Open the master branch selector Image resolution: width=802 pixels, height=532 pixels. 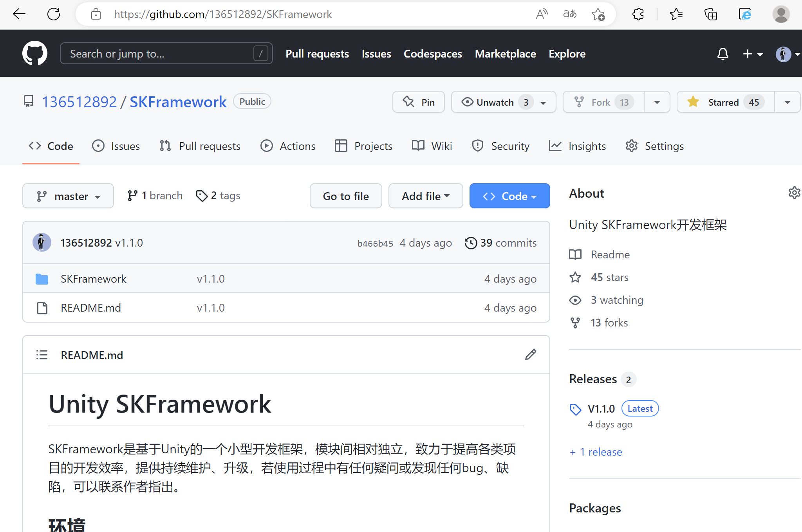(68, 196)
